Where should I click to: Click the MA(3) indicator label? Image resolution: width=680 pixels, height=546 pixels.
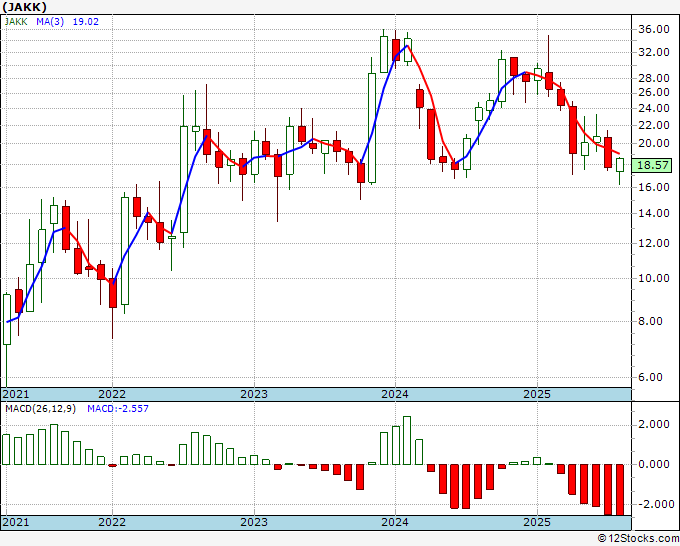[x=50, y=22]
